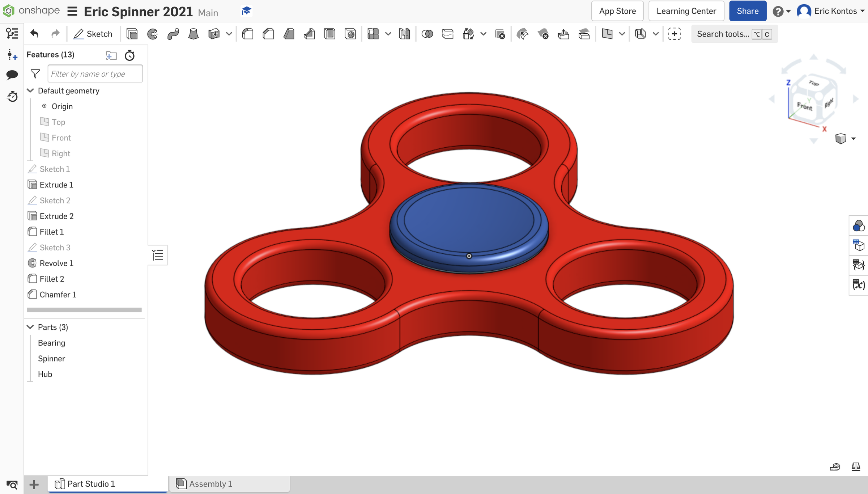The height and width of the screenshot is (494, 868).
Task: Click the Filter by name or type field
Action: tap(95, 73)
